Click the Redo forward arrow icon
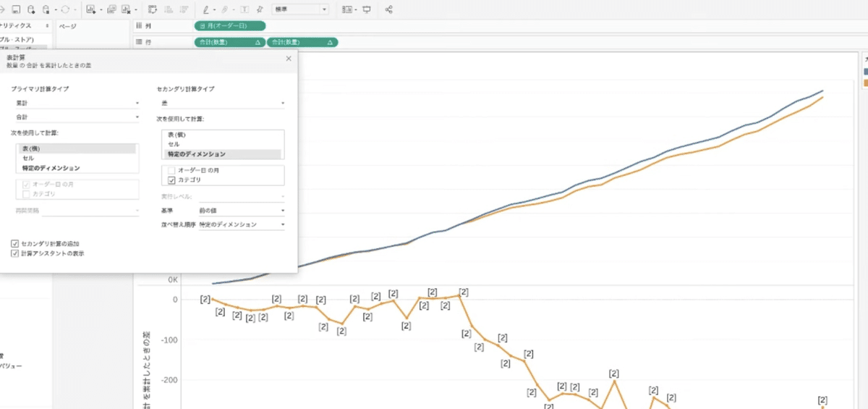868x409 pixels. tap(2, 9)
